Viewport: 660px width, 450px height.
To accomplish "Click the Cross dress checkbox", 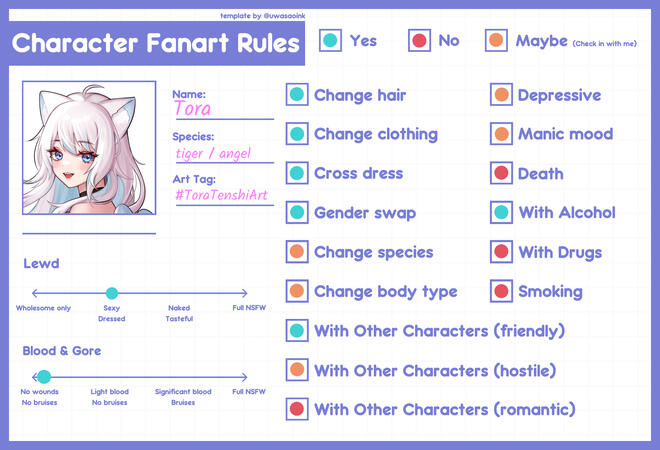I will 297,173.
